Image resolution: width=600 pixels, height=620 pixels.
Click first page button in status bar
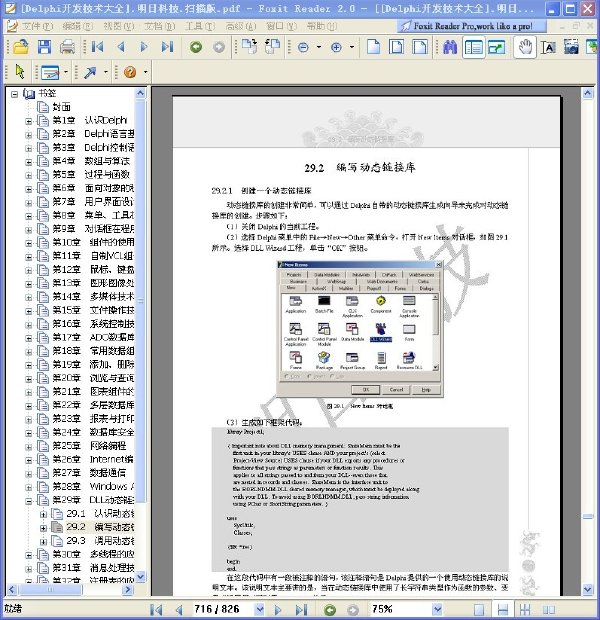(156, 609)
